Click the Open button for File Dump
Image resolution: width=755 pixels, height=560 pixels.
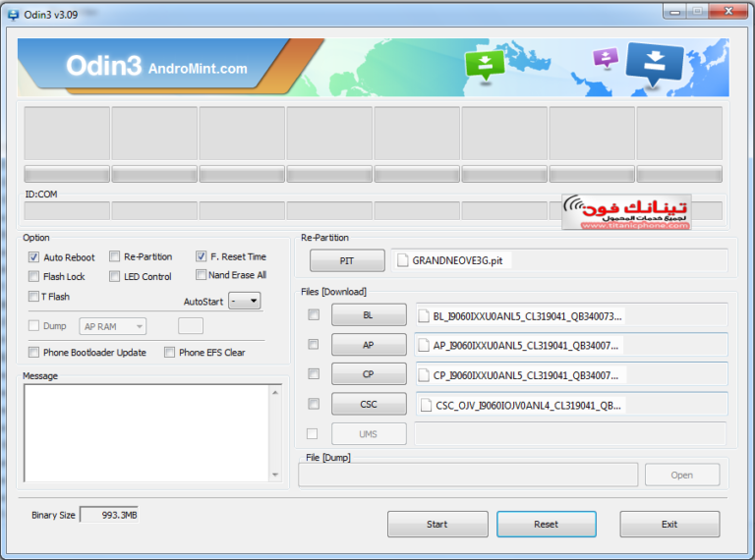[682, 475]
